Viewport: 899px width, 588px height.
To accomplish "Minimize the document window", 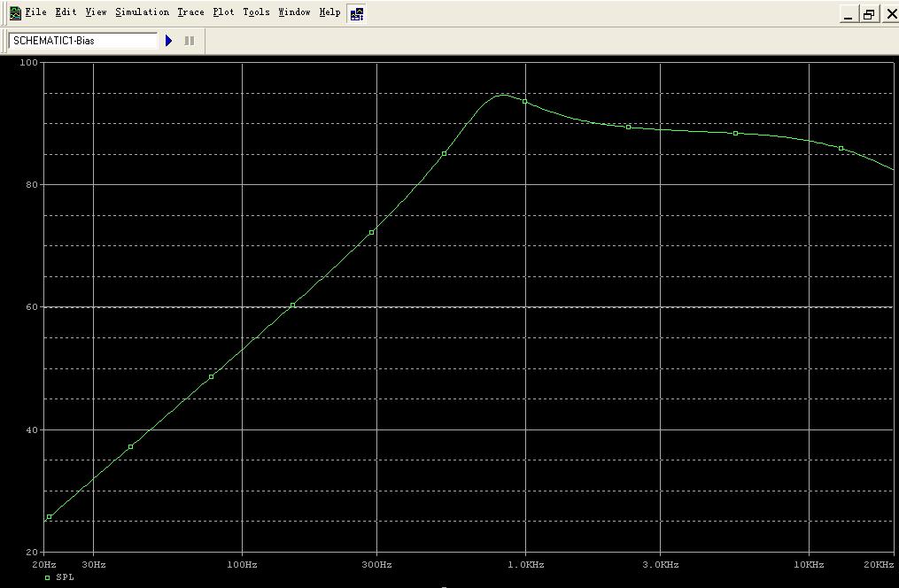I will (x=848, y=14).
